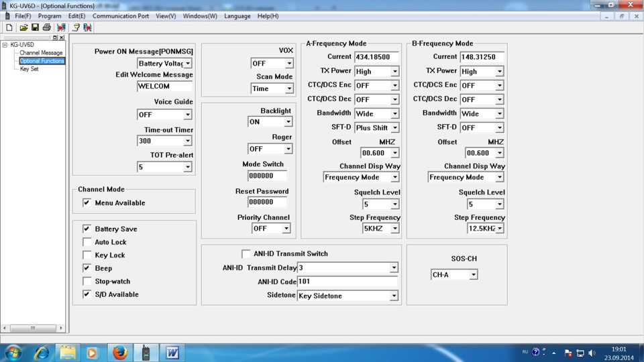Open the Language menu
The image size is (644, 362).
237,16
